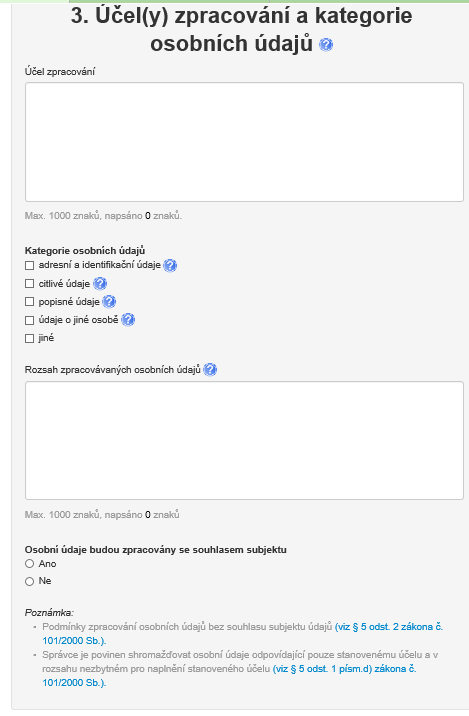Check the adresní a identifikační údaje checkbox

(x=30, y=265)
